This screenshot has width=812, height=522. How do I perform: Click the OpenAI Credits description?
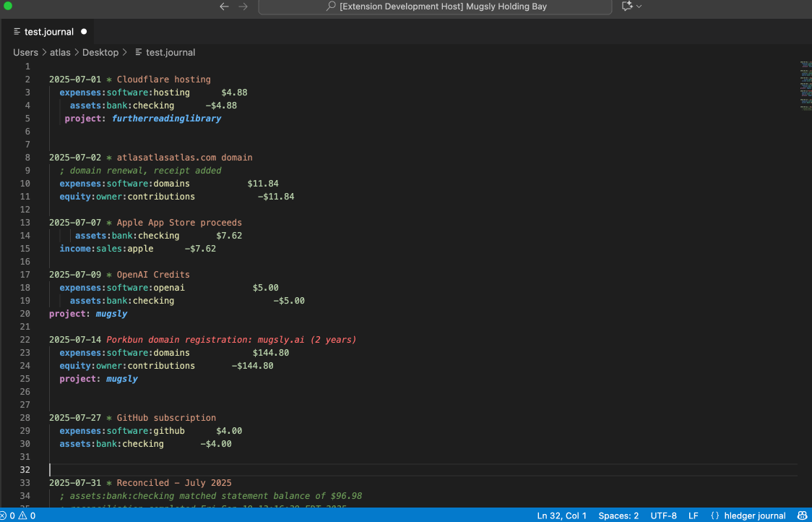pos(153,274)
